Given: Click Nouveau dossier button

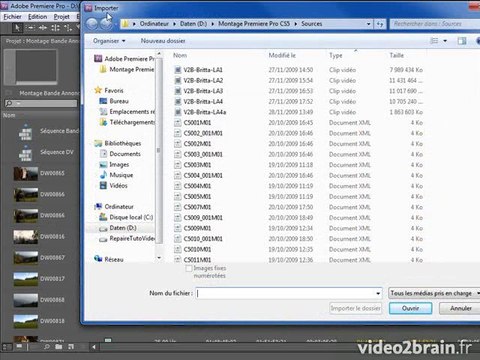Looking at the screenshot, I should (x=163, y=41).
